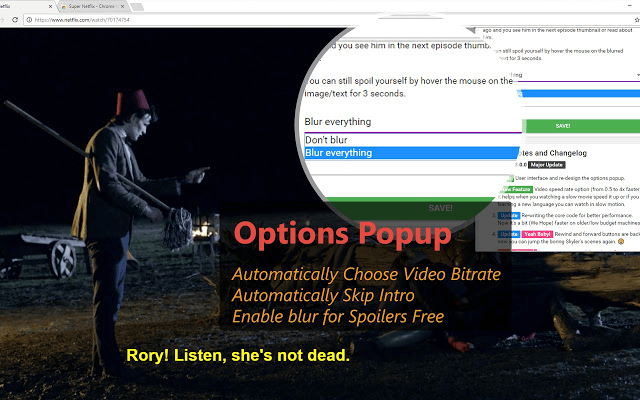The width and height of the screenshot is (640, 400).
Task: Close the Super Netflix tab
Action: pyautogui.click(x=122, y=7)
